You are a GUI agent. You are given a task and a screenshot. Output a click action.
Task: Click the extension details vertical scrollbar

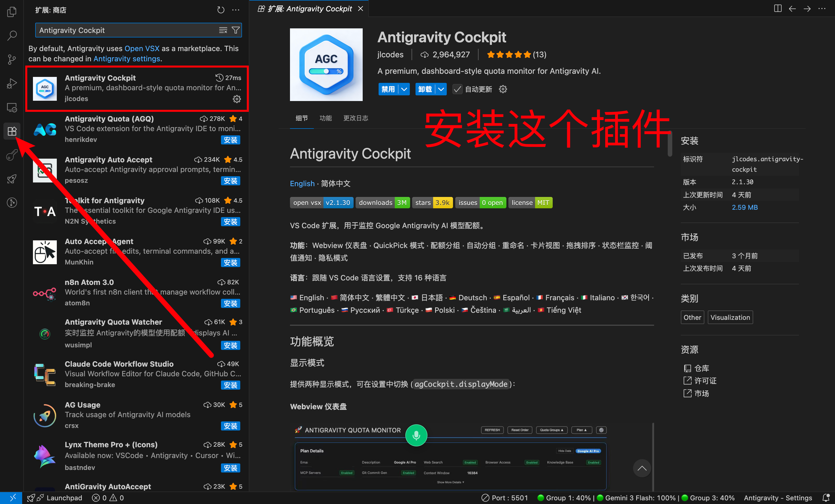(670, 143)
